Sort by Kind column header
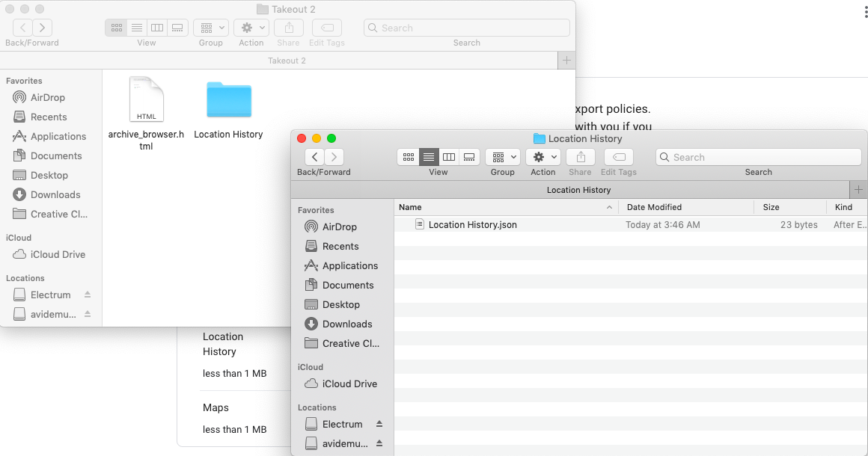Screen dimensions: 868x456 [848, 207]
